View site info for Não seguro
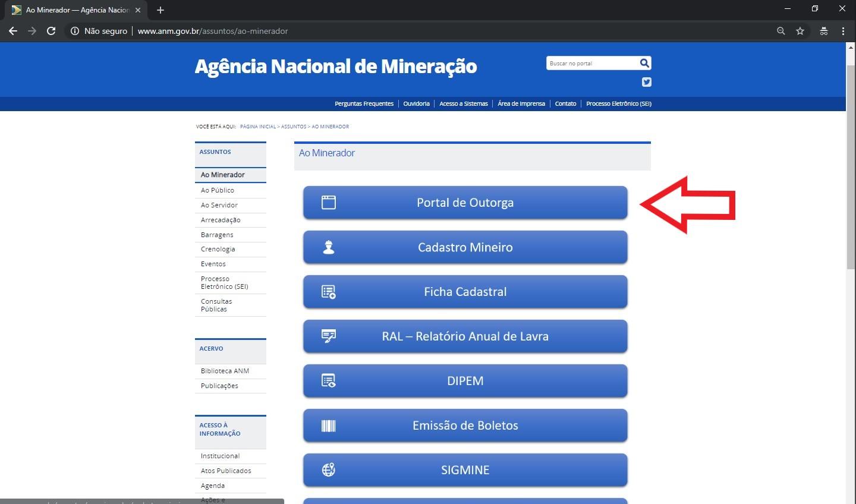This screenshot has height=504, width=856. 99,31
